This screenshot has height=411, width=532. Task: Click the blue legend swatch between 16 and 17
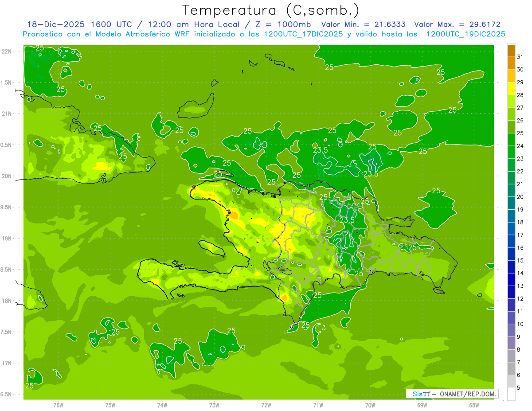click(x=511, y=241)
